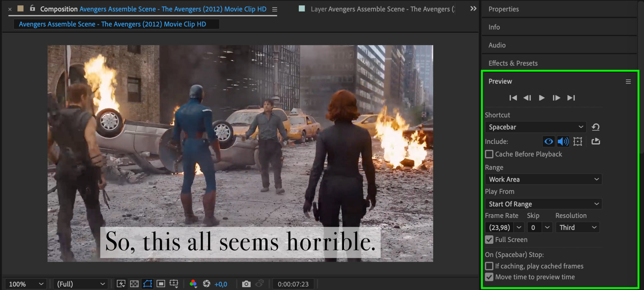Screen dimensions: 644x290
Task: Step forward one frame in Preview panel
Action: tap(556, 98)
